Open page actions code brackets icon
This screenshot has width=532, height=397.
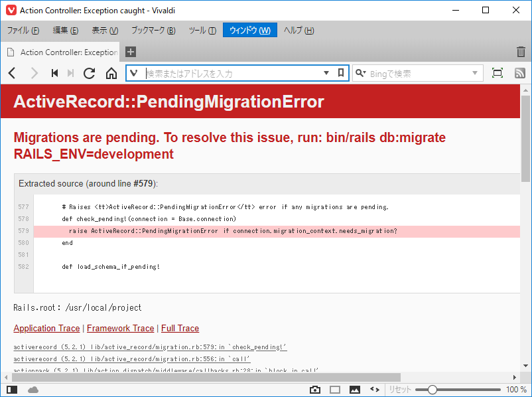[375, 390]
